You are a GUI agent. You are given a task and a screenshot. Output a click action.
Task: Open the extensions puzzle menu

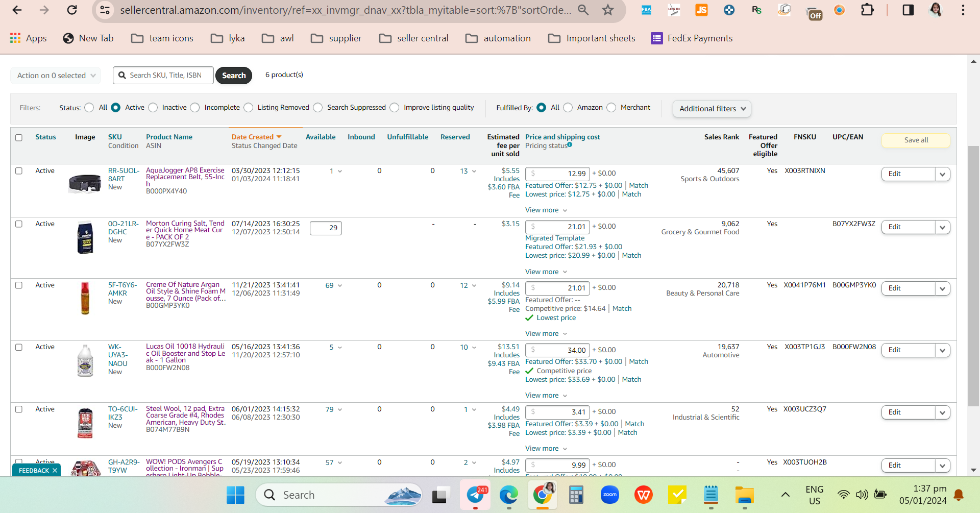click(x=867, y=10)
